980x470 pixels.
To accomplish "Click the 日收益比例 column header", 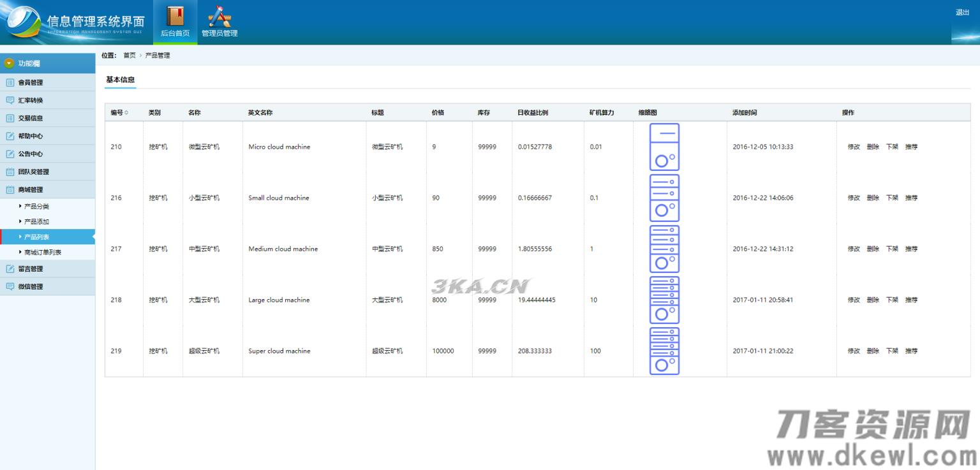I will pos(532,112).
